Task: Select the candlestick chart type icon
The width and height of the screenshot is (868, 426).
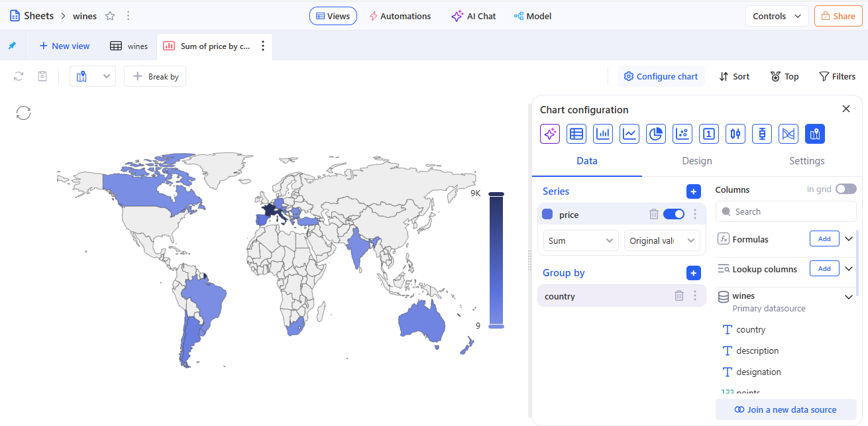Action: (x=735, y=134)
